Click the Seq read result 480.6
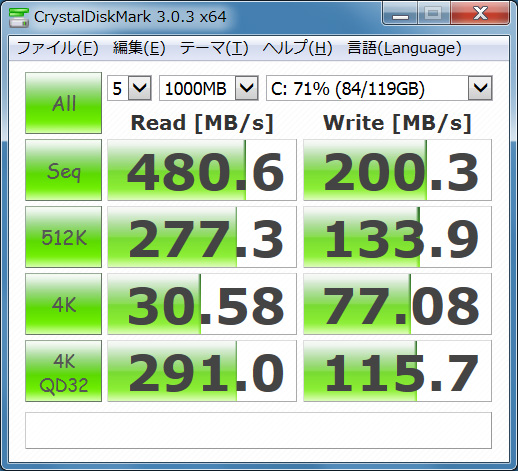518x471 pixels. click(202, 170)
